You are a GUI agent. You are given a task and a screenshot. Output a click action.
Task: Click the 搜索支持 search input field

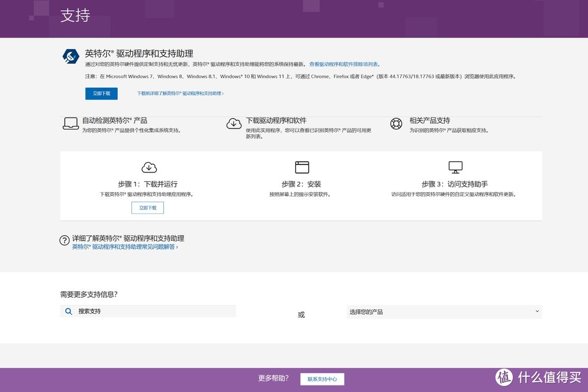[148, 311]
